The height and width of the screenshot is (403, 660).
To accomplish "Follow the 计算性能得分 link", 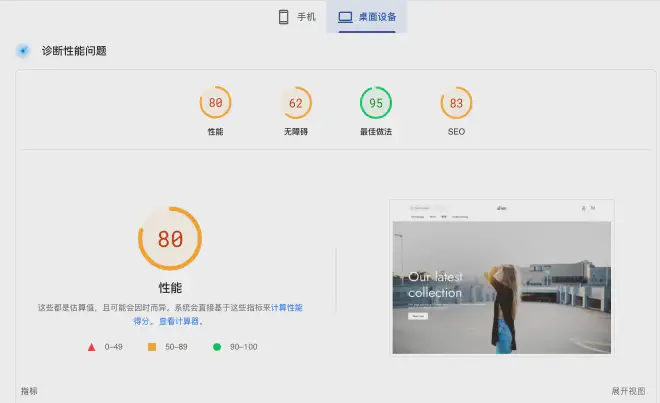I will point(286,308).
